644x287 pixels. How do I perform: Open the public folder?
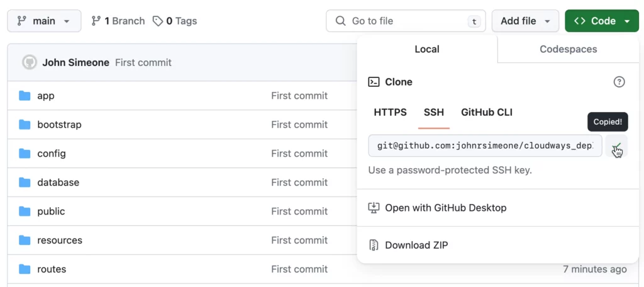pyautogui.click(x=51, y=211)
